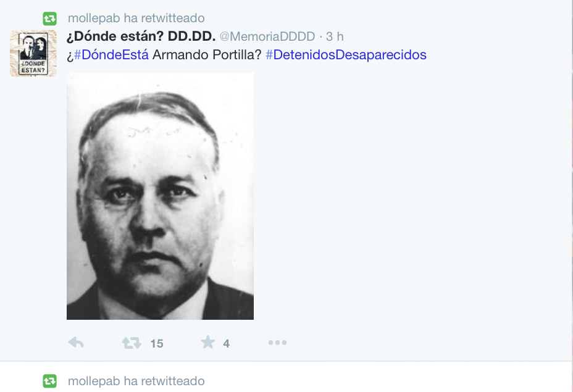
Task: Click the retweet count of 15
Action: [157, 343]
